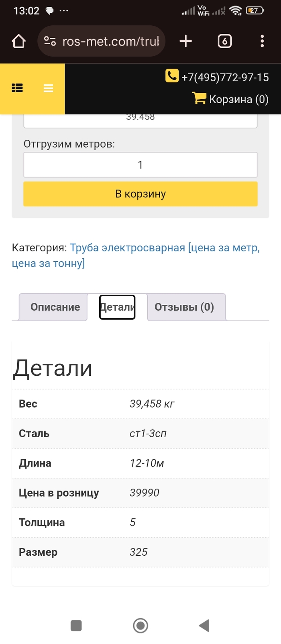The width and height of the screenshot is (281, 644).
Task: Tap the Android recent apps square button
Action: (76, 625)
